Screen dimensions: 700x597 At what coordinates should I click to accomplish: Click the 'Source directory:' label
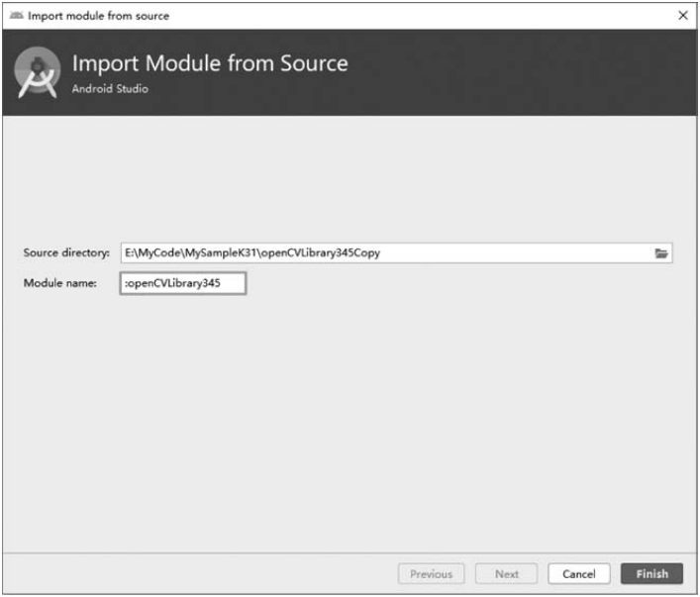click(66, 252)
